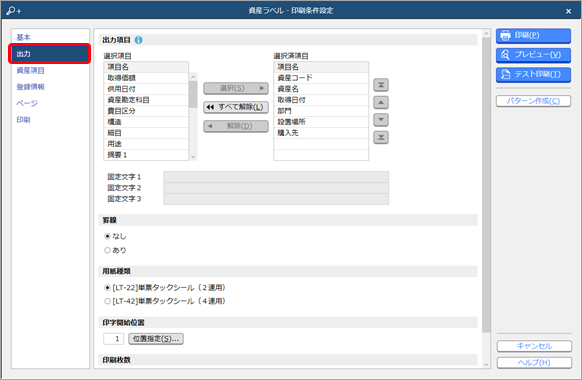Click the info icon beside 出力項目

point(138,40)
